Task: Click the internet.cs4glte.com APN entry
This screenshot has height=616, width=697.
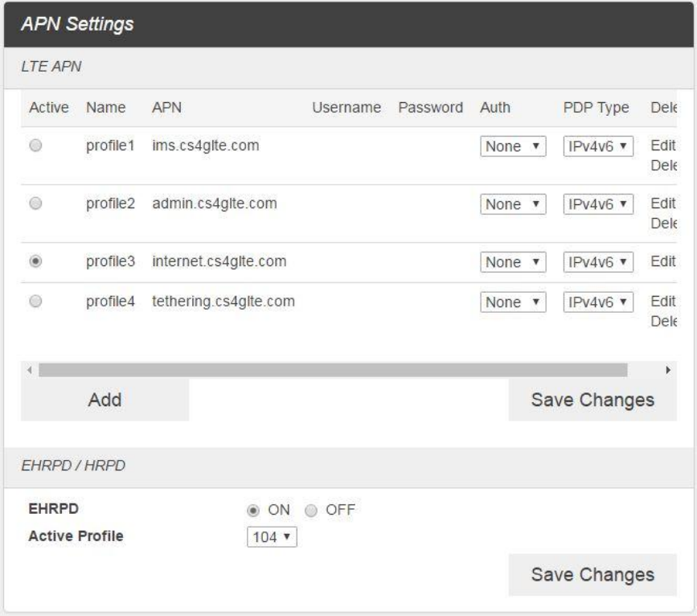Action: tap(219, 262)
